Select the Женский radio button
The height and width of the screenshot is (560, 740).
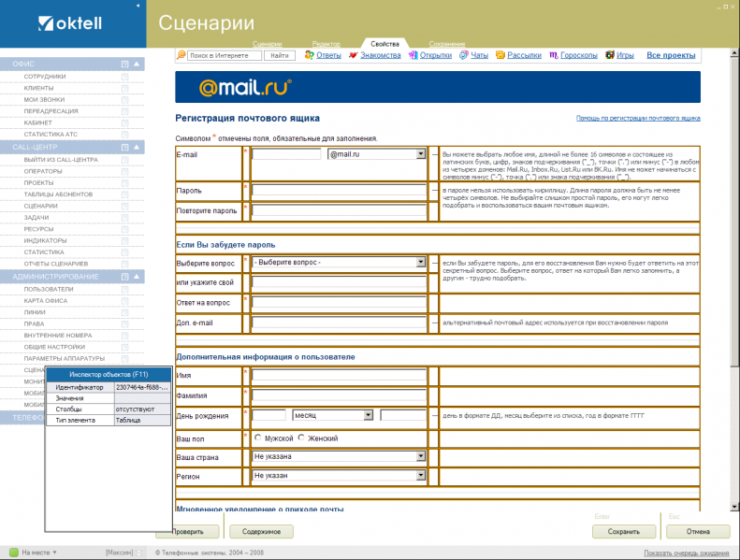coord(301,438)
